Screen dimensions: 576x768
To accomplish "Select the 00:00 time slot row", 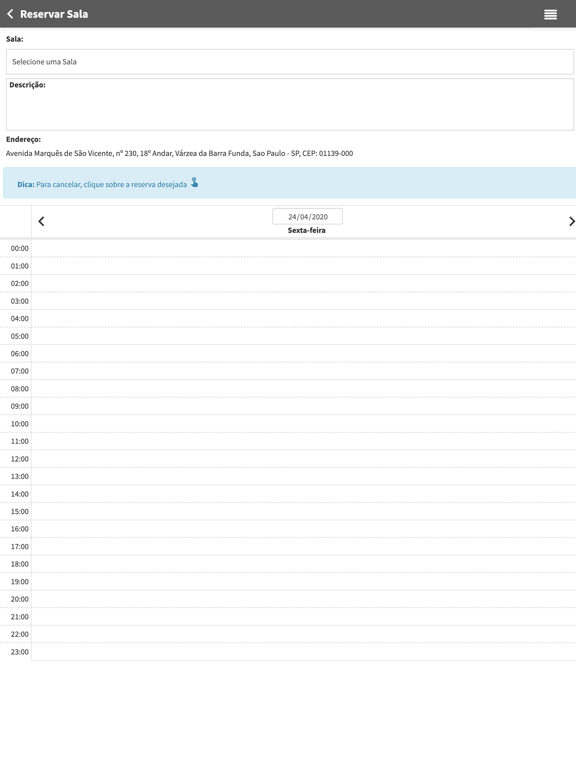I will coord(304,248).
